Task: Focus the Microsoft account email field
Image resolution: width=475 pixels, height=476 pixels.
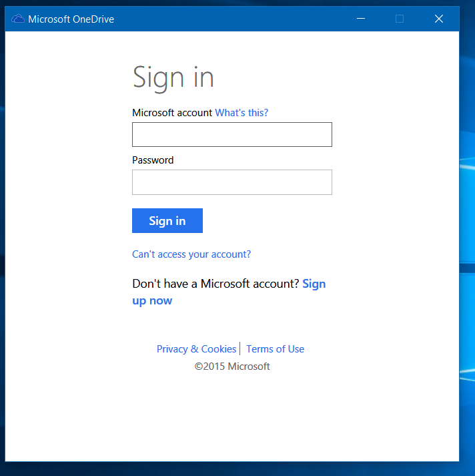Action: coord(231,134)
